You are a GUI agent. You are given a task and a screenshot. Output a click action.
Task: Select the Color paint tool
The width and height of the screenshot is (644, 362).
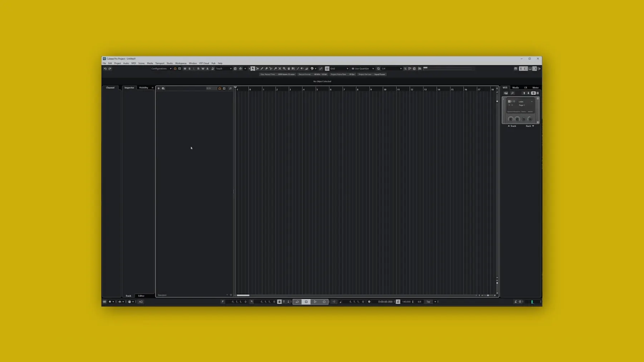(x=307, y=69)
